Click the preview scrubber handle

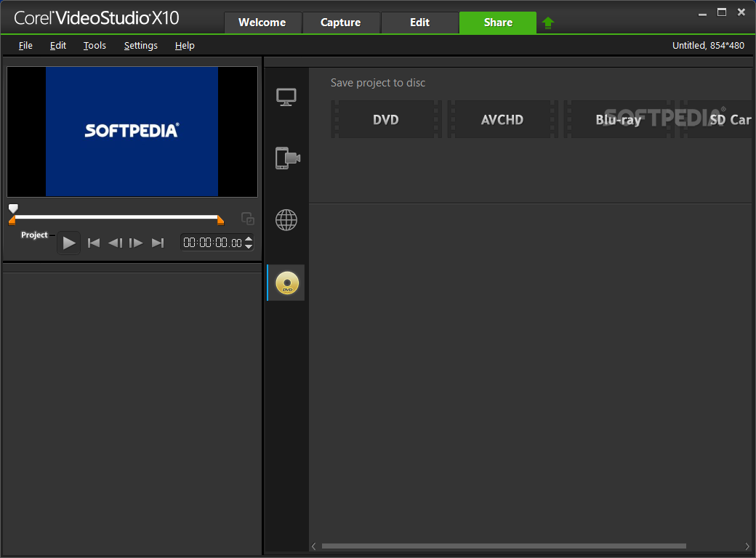click(x=14, y=209)
